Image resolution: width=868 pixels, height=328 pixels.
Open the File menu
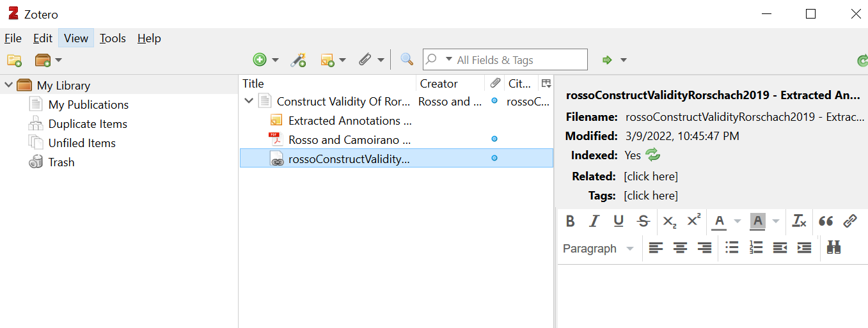[13, 38]
